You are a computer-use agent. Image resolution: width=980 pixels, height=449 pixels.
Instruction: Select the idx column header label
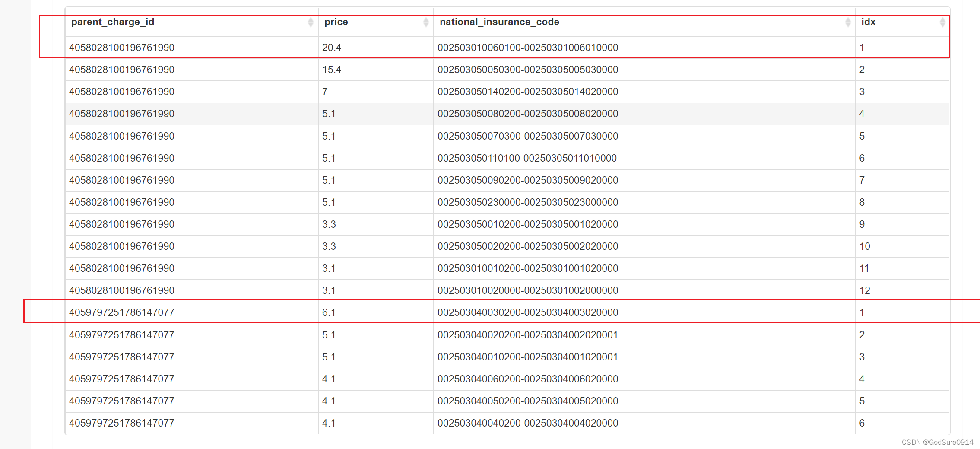[x=868, y=22]
